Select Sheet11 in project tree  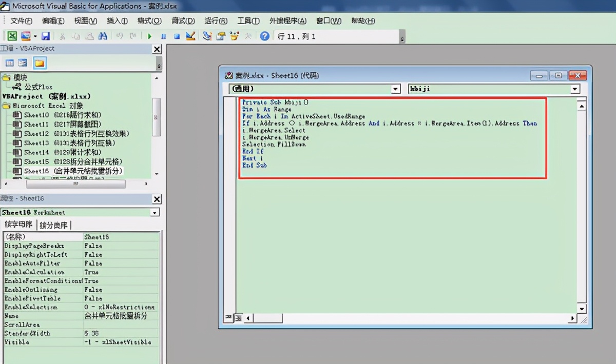coord(63,124)
